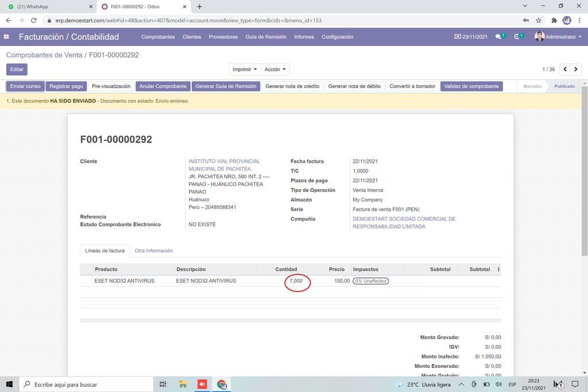Click the browser address bar URL
Screen dimensions: 588x392
[x=188, y=20]
